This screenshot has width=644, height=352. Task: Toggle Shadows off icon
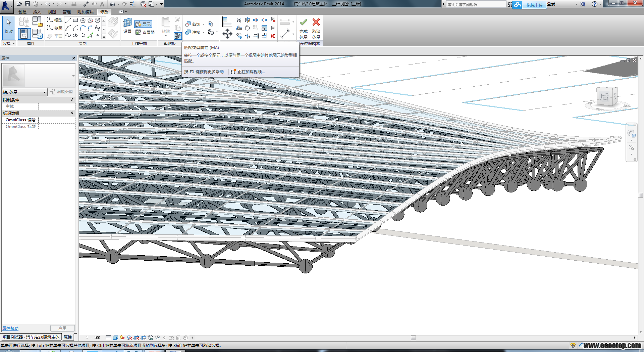[129, 338]
